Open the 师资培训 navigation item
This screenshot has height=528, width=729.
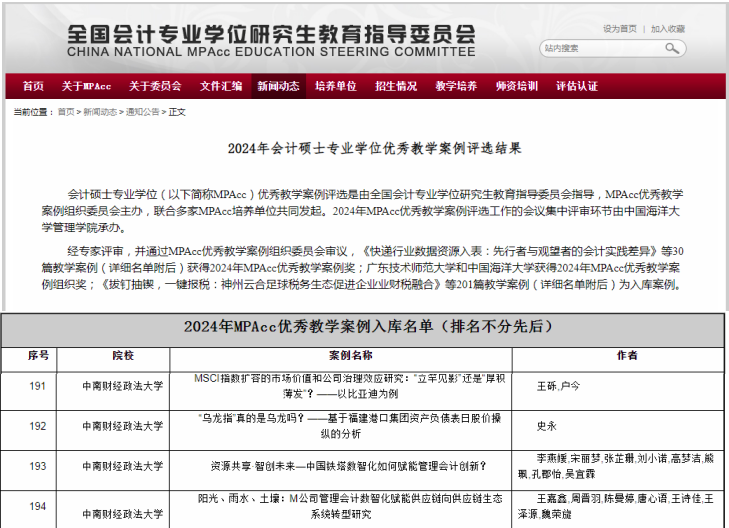tap(516, 86)
